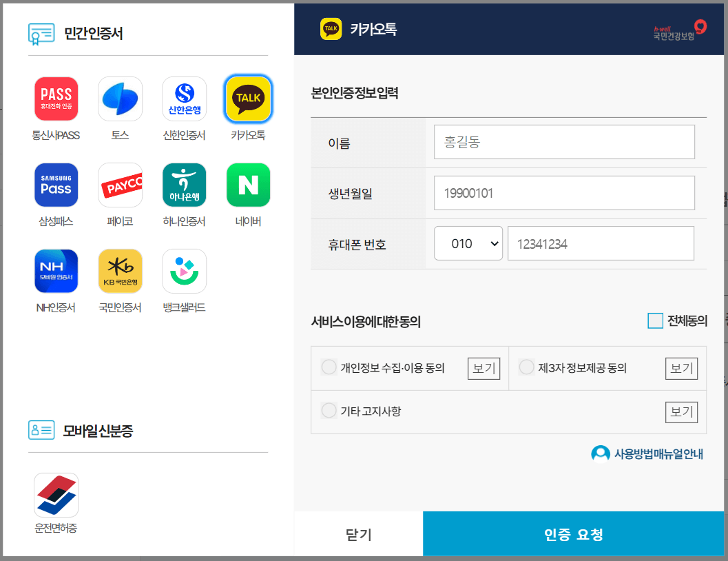Select the 토스 certificate icon
The width and height of the screenshot is (728, 561).
click(x=120, y=99)
